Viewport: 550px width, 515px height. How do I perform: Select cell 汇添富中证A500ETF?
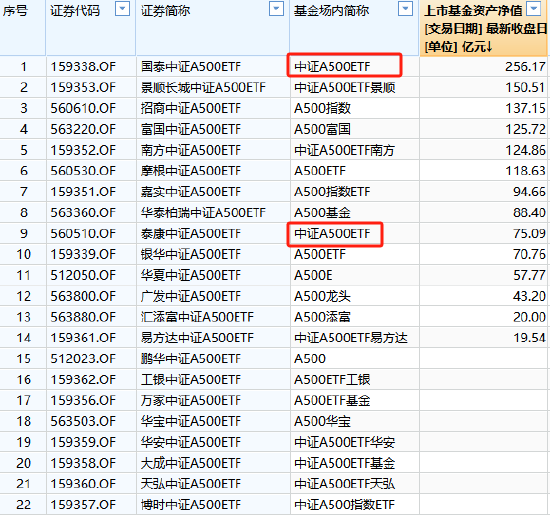213,317
